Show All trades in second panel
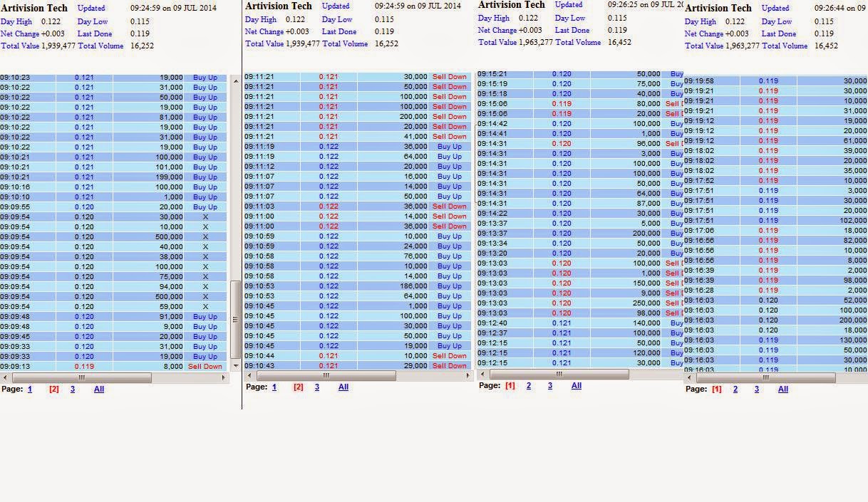Viewport: 868px width, 502px height. [x=343, y=387]
